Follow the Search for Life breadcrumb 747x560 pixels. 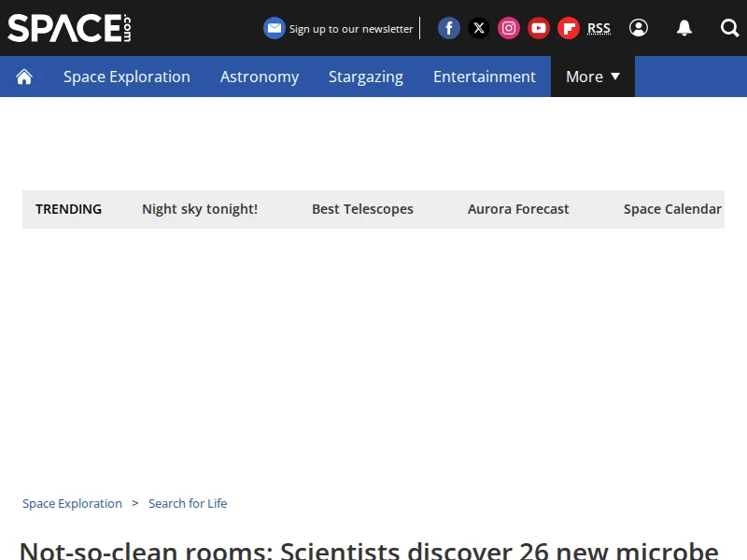click(188, 503)
